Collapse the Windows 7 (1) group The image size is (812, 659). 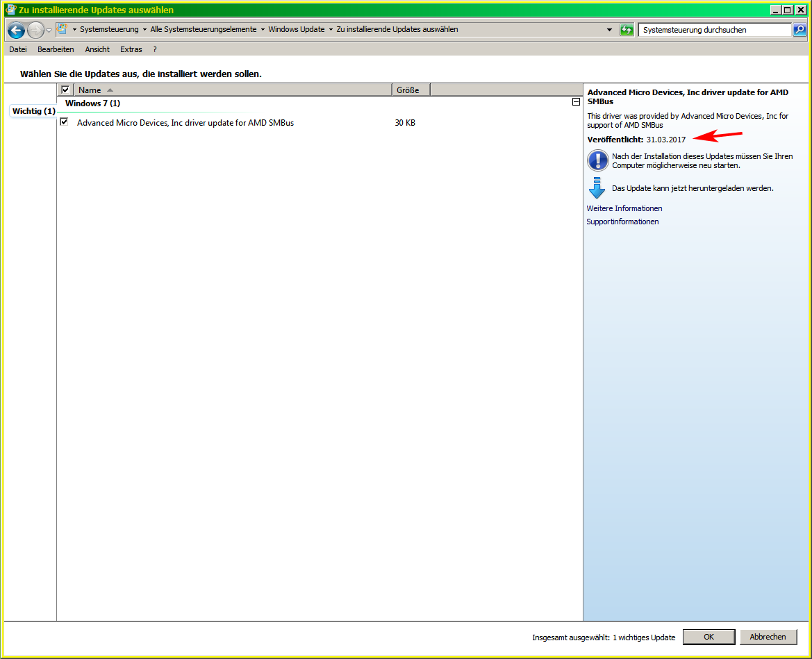tap(576, 102)
